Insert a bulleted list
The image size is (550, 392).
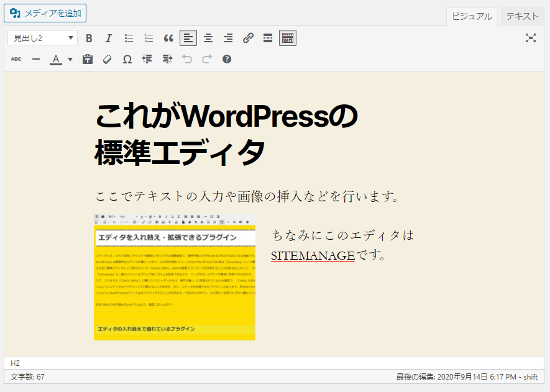coord(129,38)
